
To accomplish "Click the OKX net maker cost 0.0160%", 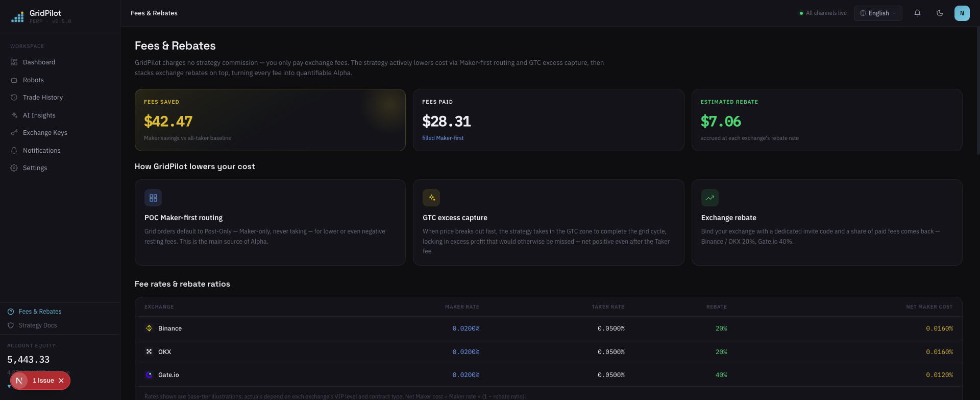I will pyautogui.click(x=940, y=352).
